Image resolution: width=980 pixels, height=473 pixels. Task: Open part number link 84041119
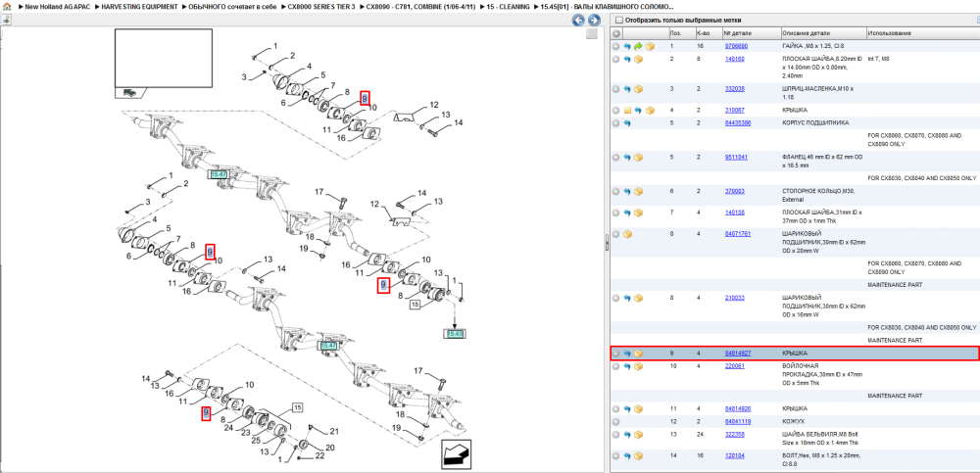pos(738,421)
